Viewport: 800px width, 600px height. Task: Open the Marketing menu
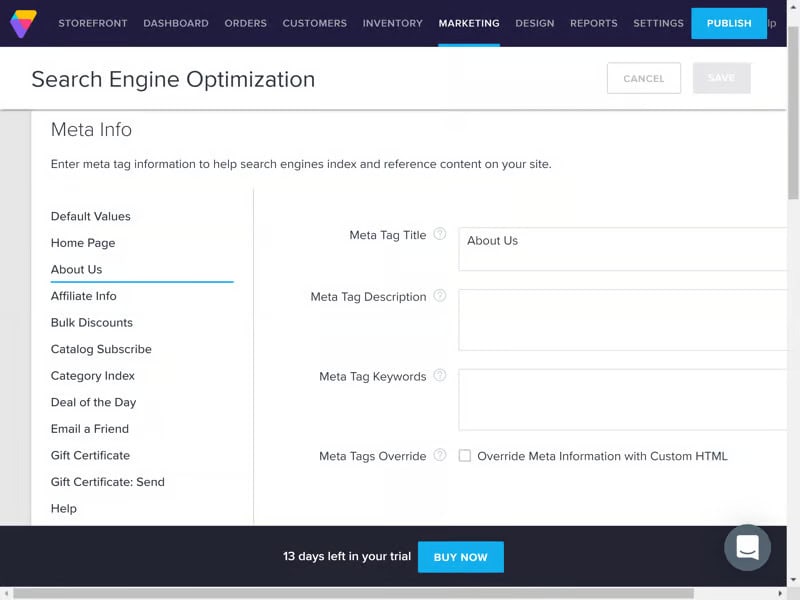(x=469, y=23)
